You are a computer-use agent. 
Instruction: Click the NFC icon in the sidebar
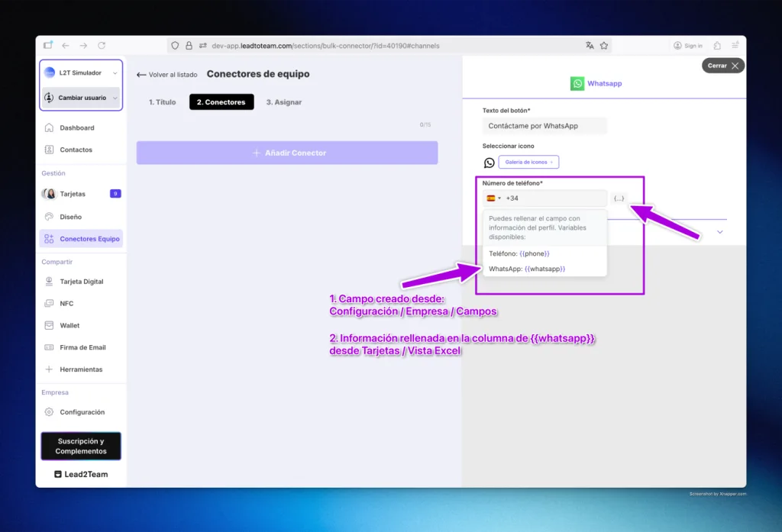click(49, 303)
